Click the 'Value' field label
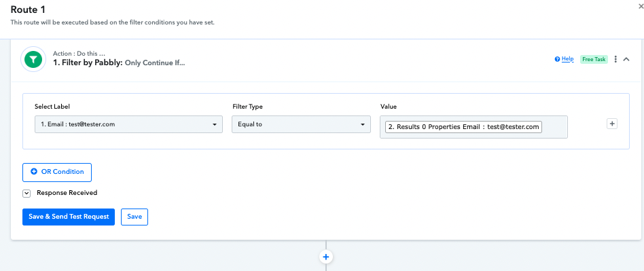Screen dimensions: 644x271 click(x=389, y=107)
